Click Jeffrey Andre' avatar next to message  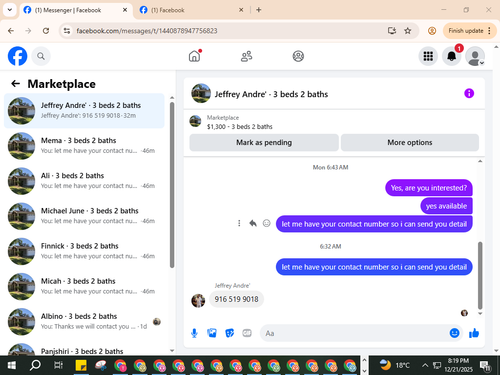point(198,301)
